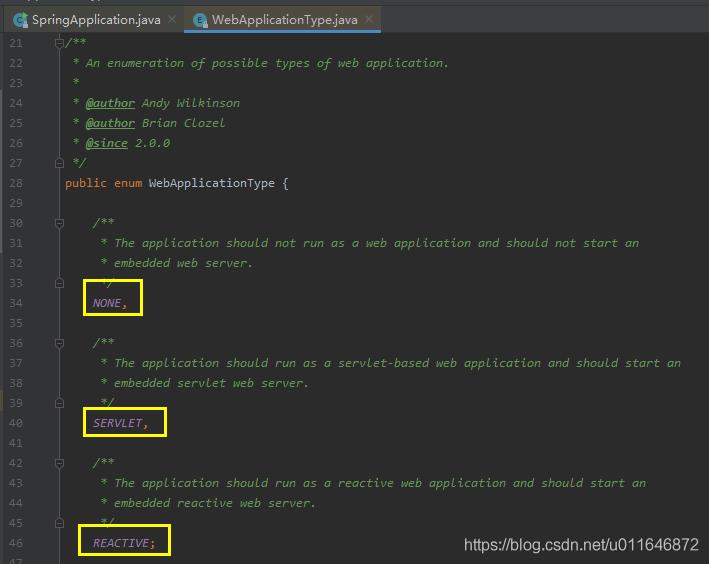The height and width of the screenshot is (564, 709).
Task: Collapse the class Javadoc comment at line 21
Action: click(x=59, y=43)
